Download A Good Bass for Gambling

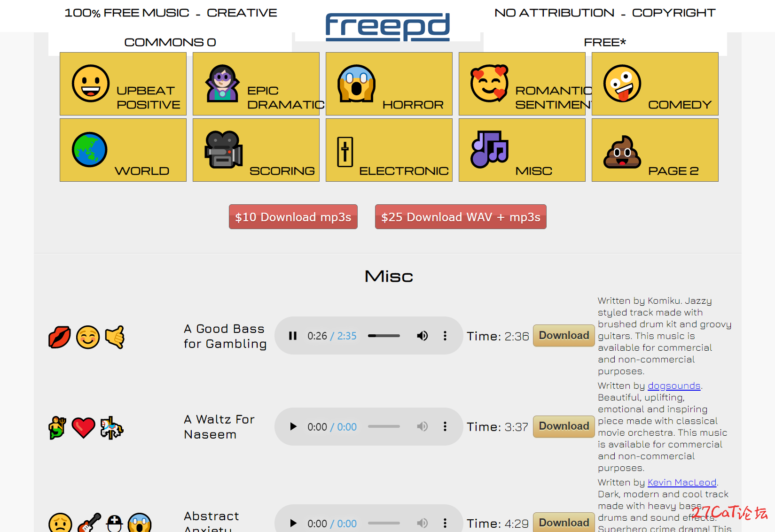pos(564,335)
